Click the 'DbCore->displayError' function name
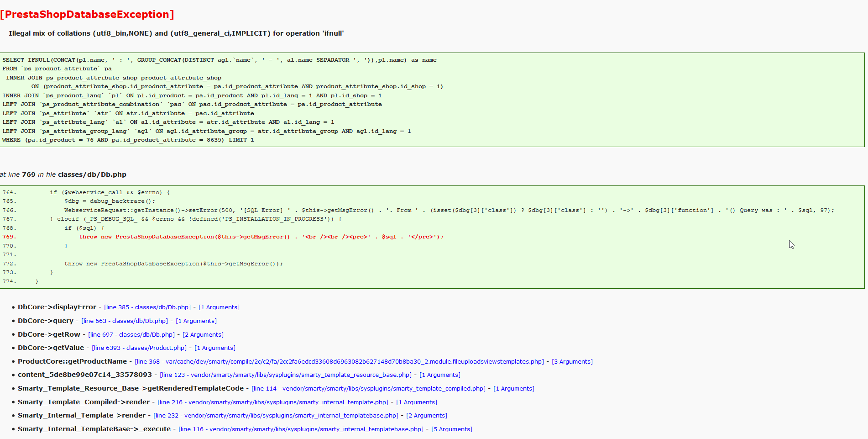 [57, 307]
